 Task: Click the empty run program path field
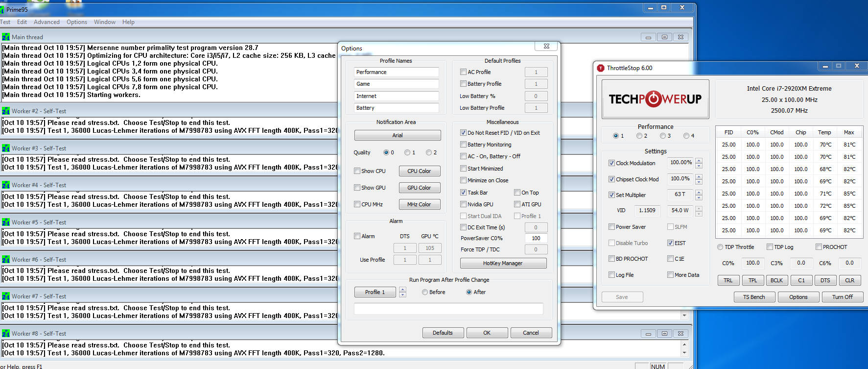point(448,309)
